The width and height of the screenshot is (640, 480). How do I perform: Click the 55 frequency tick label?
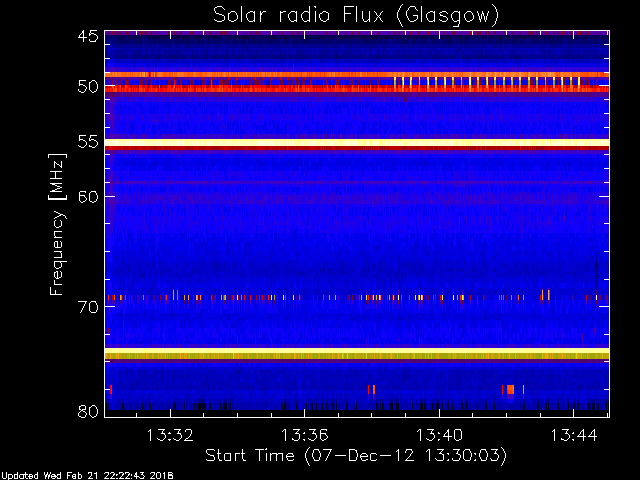(x=88, y=142)
